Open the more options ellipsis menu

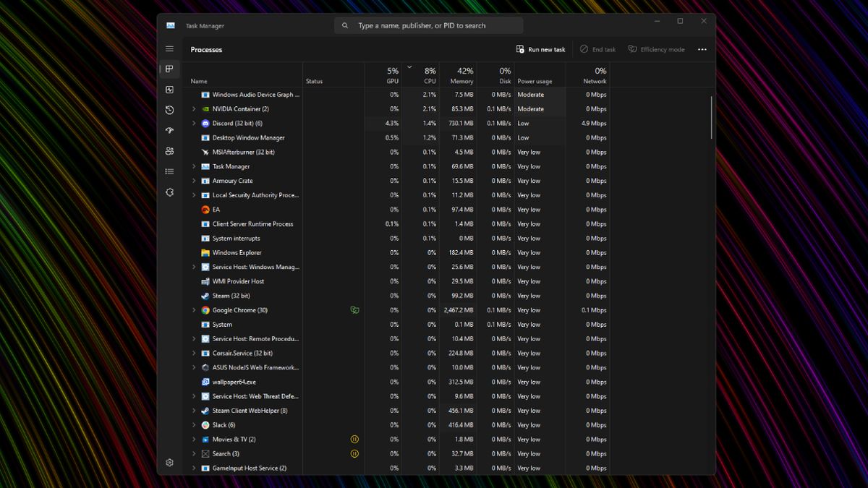click(x=702, y=49)
